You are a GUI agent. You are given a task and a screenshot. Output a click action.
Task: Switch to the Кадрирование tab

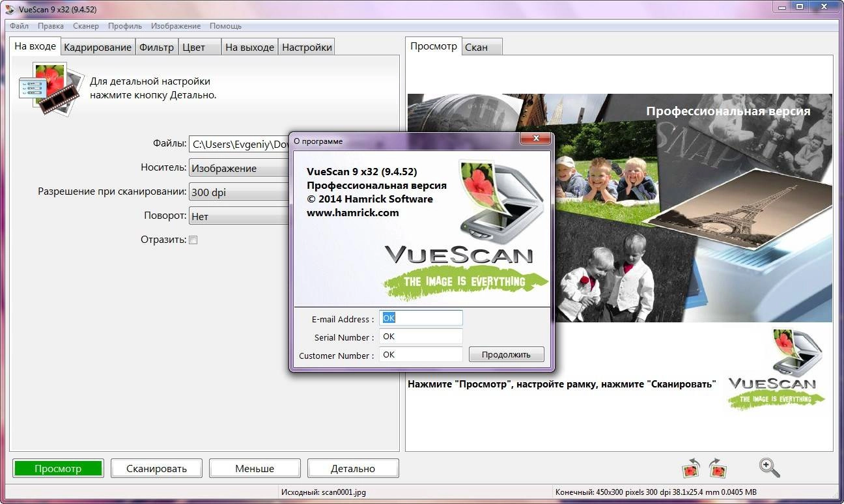coord(98,47)
